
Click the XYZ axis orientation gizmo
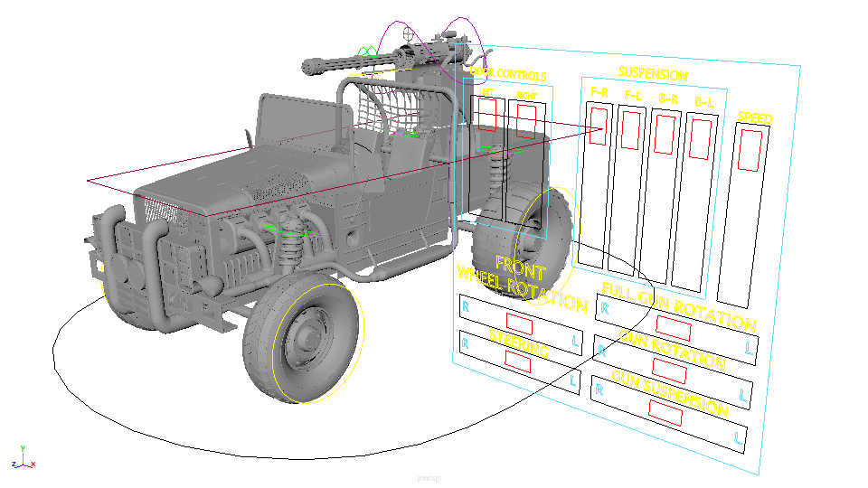click(21, 457)
